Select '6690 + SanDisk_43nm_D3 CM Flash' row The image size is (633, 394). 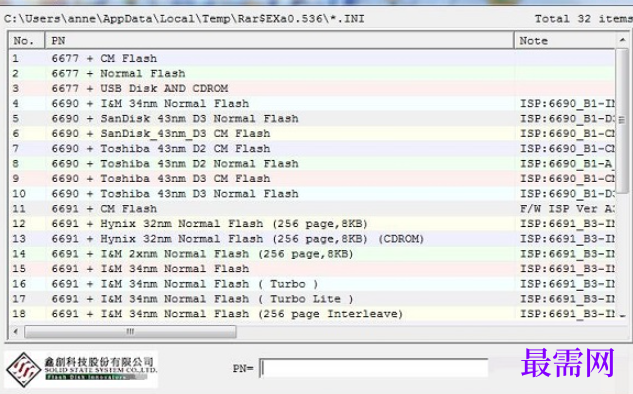pos(312,134)
